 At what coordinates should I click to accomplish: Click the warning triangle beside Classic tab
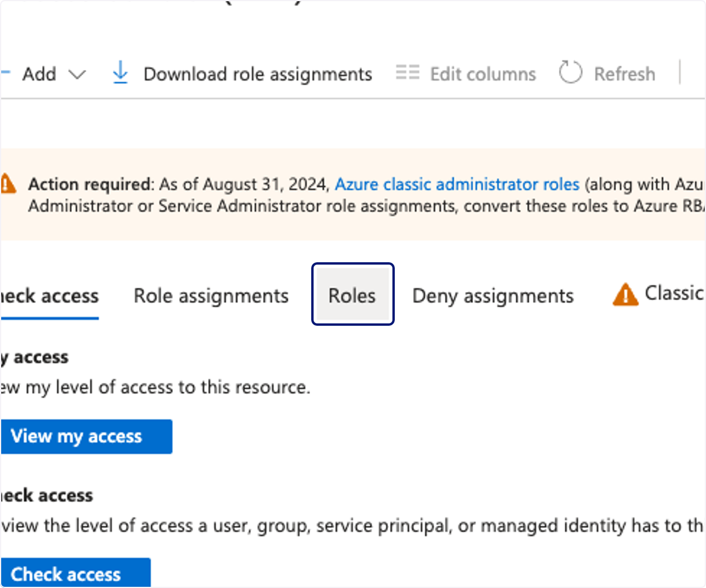tap(625, 294)
